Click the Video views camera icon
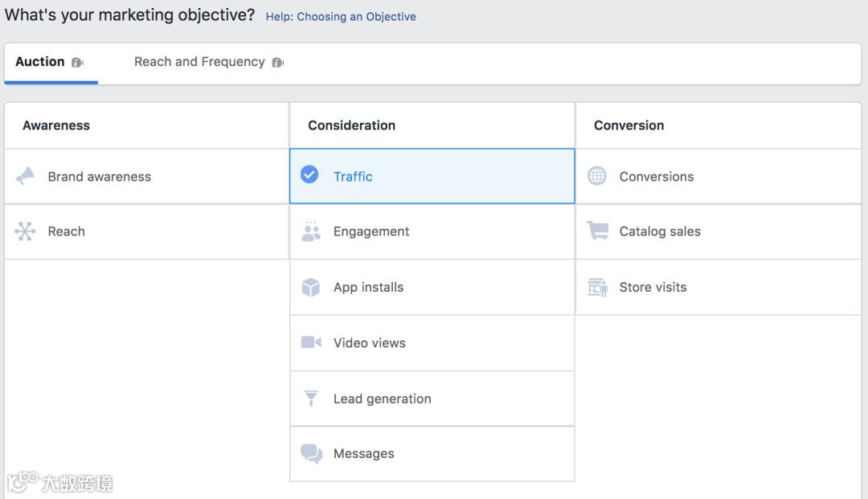This screenshot has height=499, width=868. pyautogui.click(x=311, y=342)
